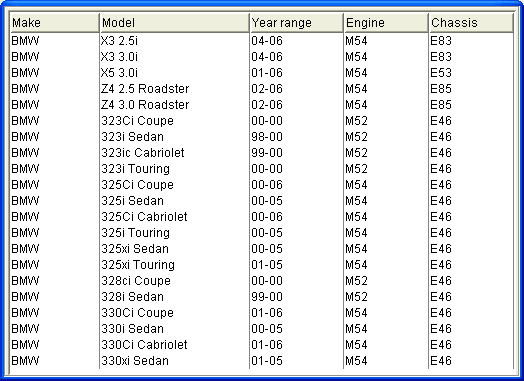The height and width of the screenshot is (381, 524).
Task: Select the 325xi Touring row
Action: click(x=262, y=265)
